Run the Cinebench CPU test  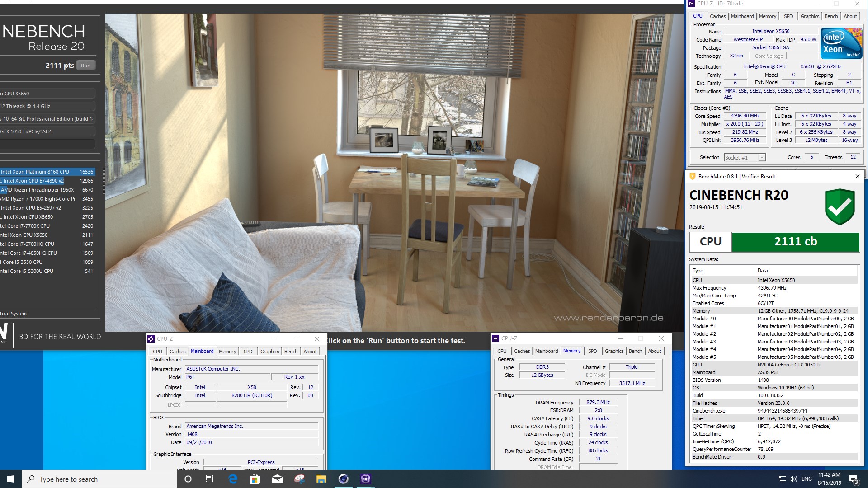(x=85, y=66)
